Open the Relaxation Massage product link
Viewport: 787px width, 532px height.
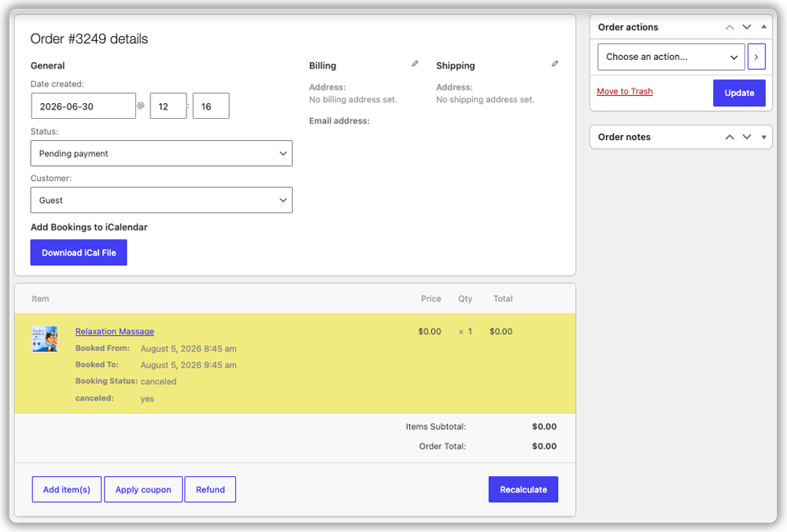click(115, 331)
